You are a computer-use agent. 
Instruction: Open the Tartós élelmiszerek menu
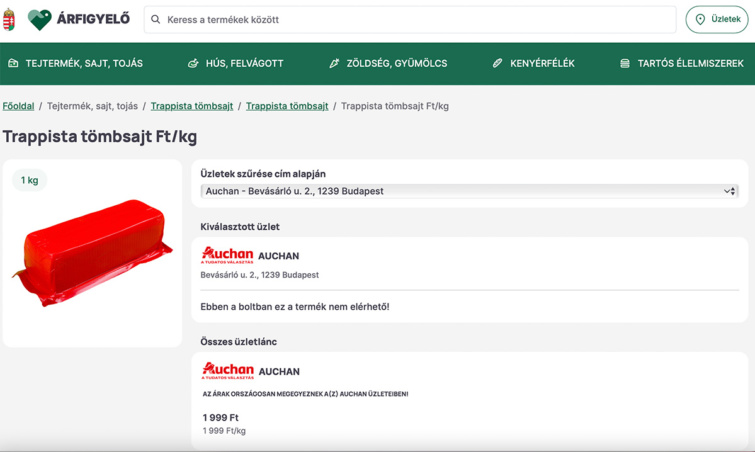point(690,63)
